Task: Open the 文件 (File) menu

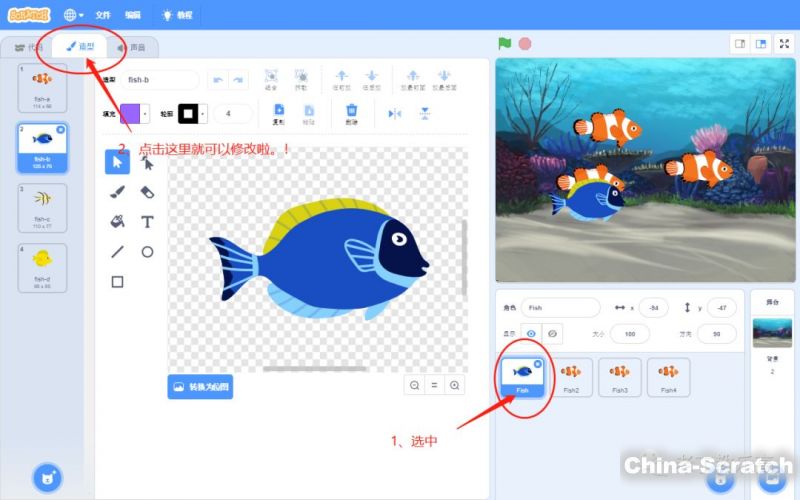Action: click(103, 15)
